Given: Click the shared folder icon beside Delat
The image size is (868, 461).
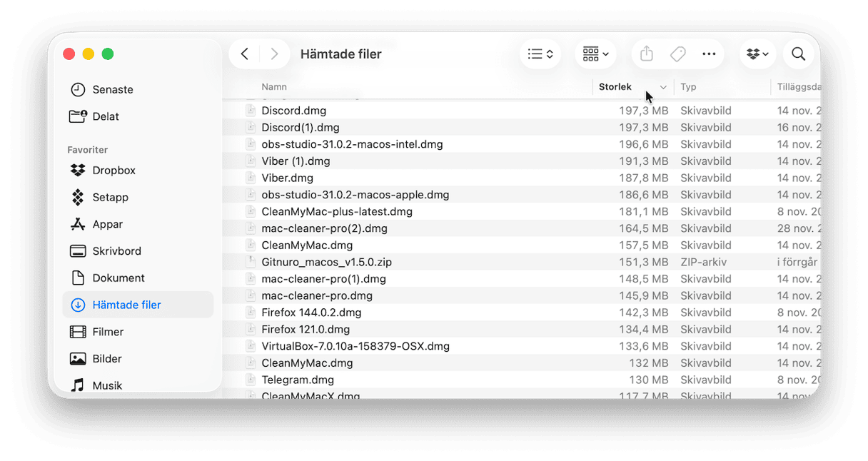Looking at the screenshot, I should click(x=78, y=116).
